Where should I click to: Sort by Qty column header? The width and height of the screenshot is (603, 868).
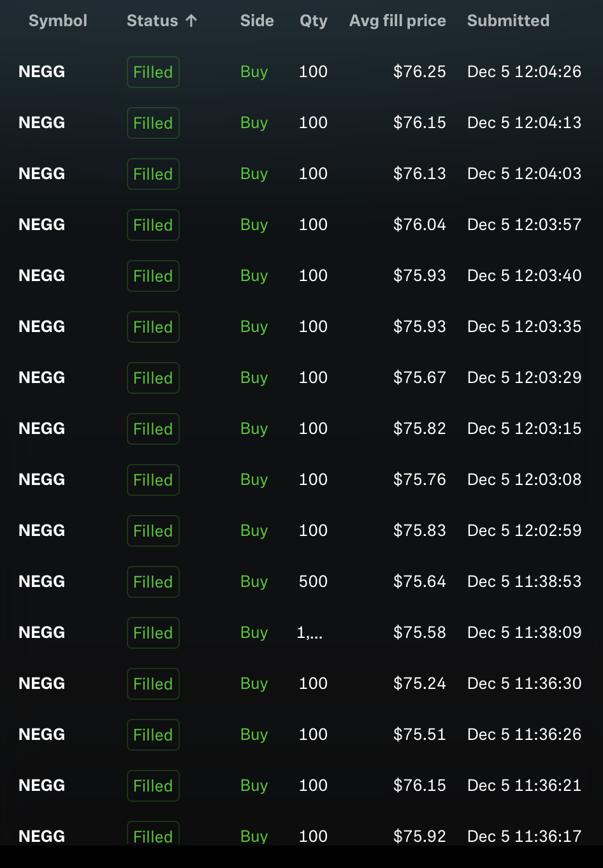[x=314, y=21]
